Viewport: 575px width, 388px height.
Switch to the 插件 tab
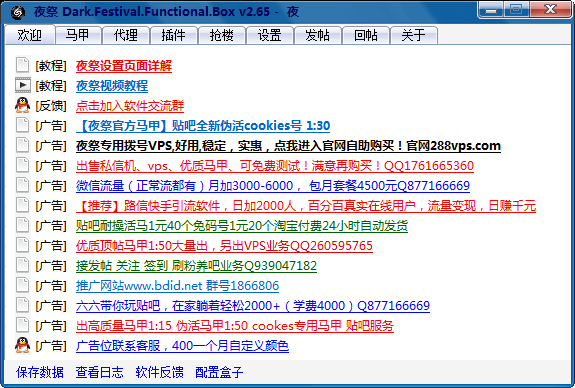[174, 35]
